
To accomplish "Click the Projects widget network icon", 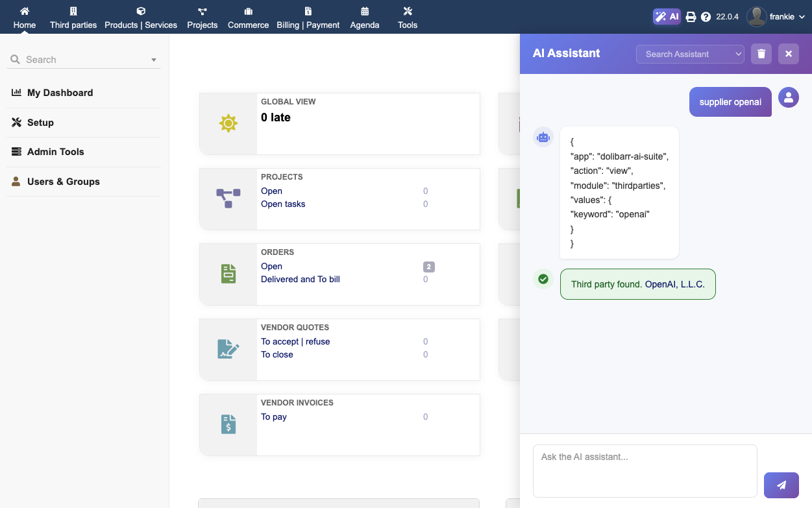I will click(228, 198).
